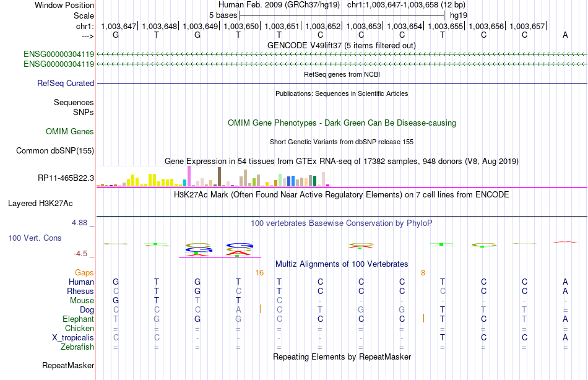Screen dimensions: 588x380
Task: Click the 5 bases scale bar label
Action: pos(223,15)
